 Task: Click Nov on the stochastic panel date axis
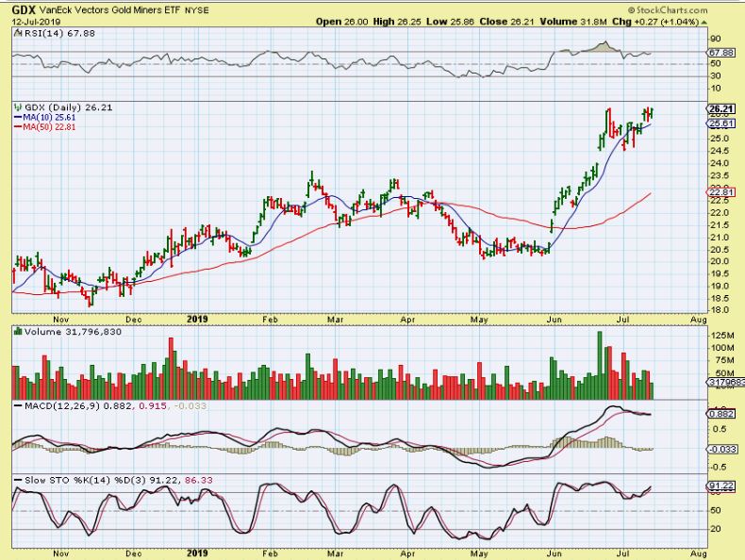61,553
